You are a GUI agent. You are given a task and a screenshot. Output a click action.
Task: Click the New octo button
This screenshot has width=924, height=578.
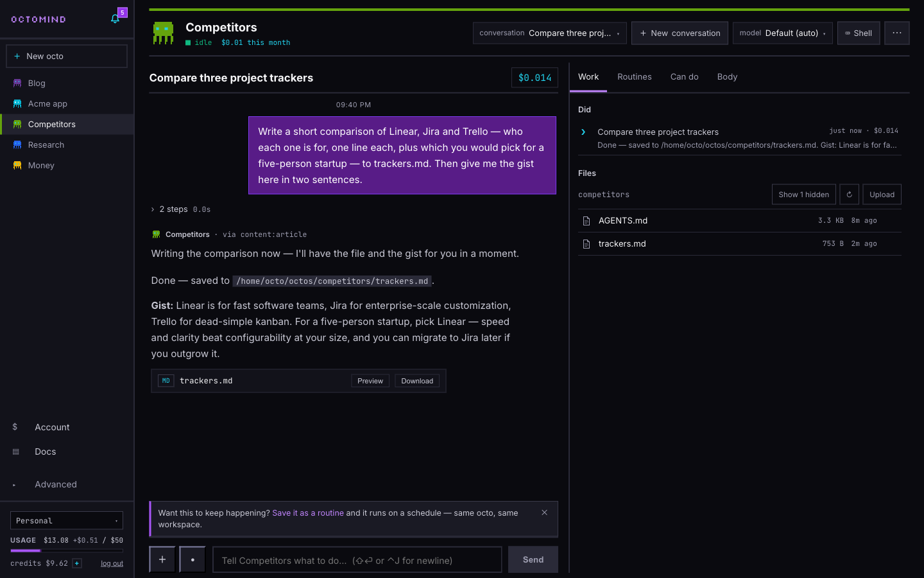point(67,57)
